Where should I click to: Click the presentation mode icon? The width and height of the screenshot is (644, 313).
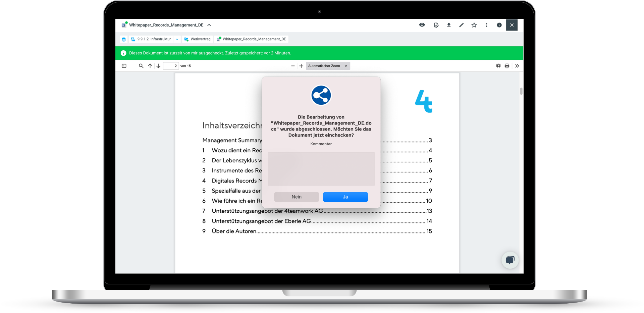click(x=498, y=66)
